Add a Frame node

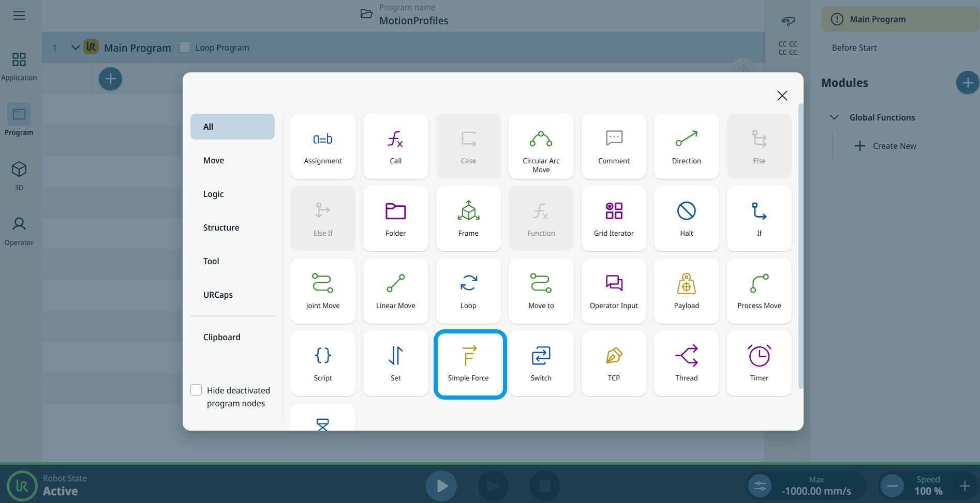tap(468, 219)
